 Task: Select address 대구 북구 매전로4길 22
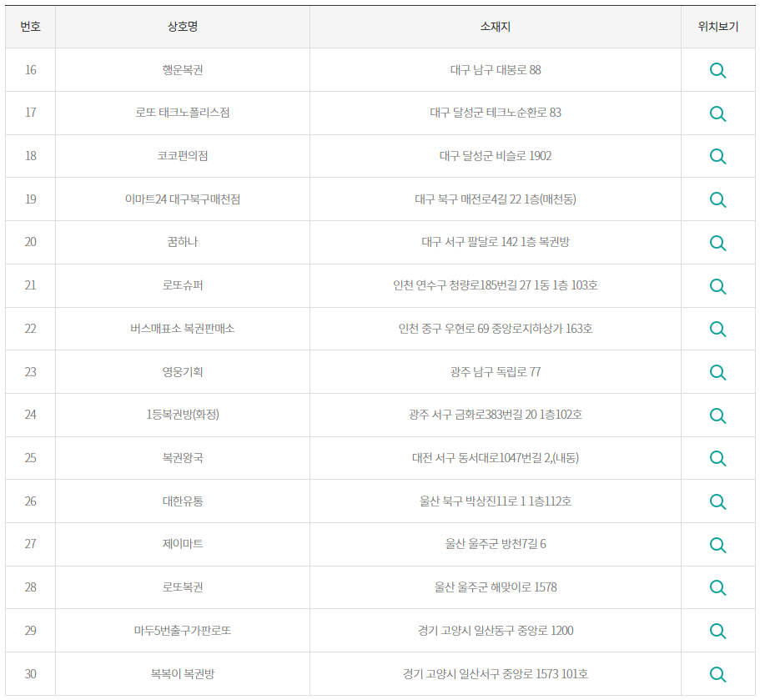pyautogui.click(x=468, y=199)
